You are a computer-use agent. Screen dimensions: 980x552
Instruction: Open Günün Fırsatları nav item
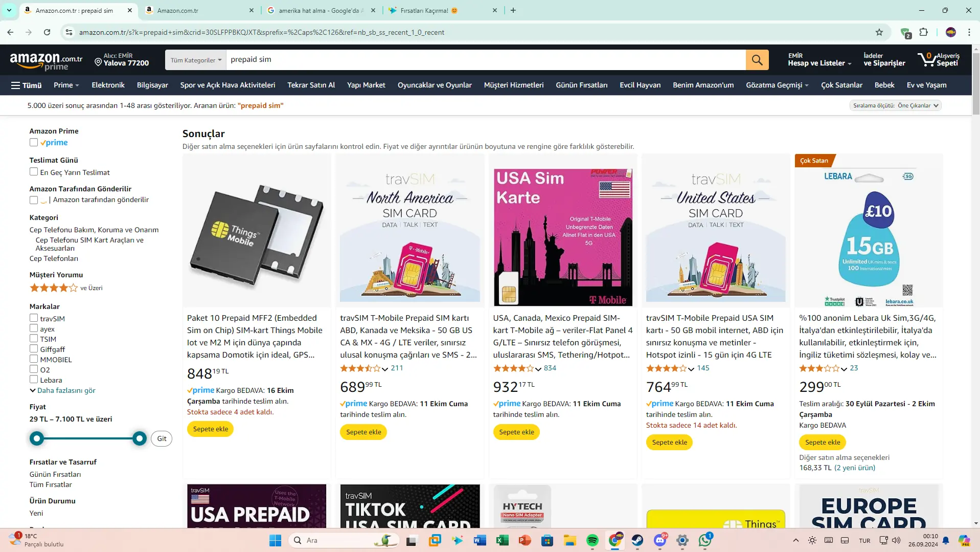pyautogui.click(x=582, y=85)
